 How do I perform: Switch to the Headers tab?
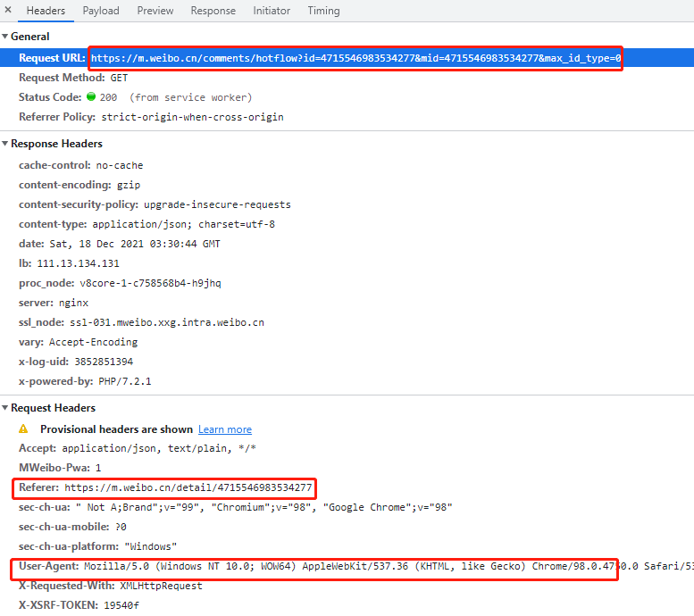click(46, 11)
